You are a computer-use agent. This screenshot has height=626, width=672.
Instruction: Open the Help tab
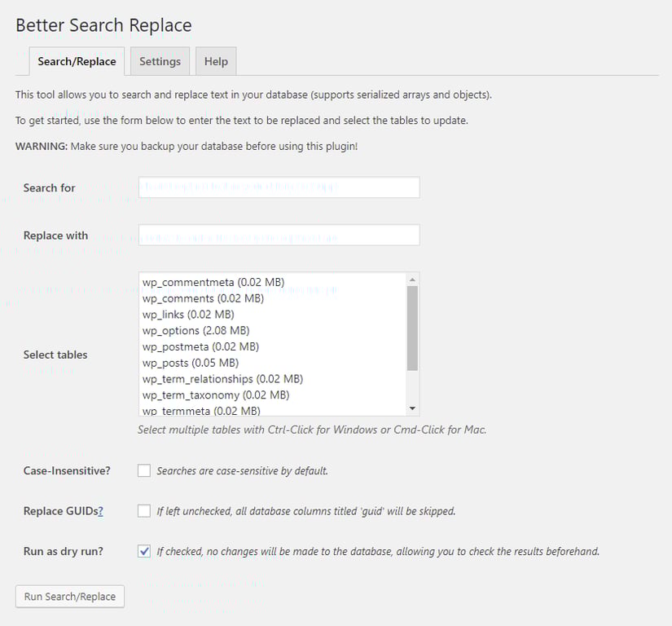point(216,61)
